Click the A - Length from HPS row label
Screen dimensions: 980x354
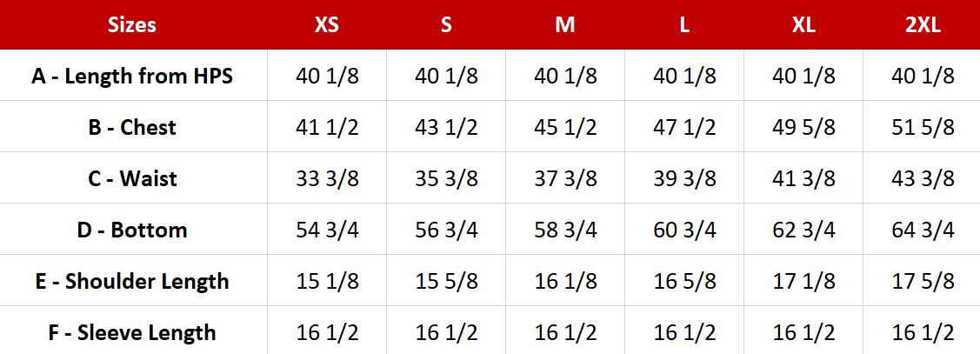pos(132,77)
